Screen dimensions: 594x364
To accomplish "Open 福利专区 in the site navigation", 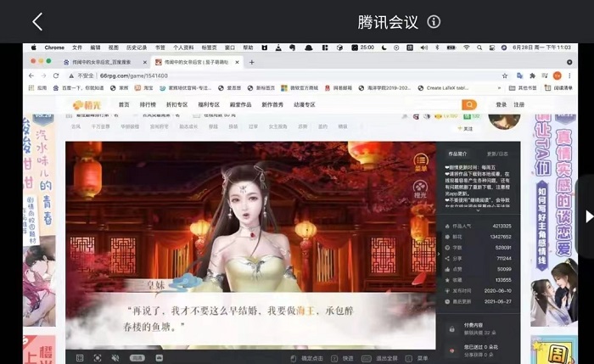I will click(209, 104).
